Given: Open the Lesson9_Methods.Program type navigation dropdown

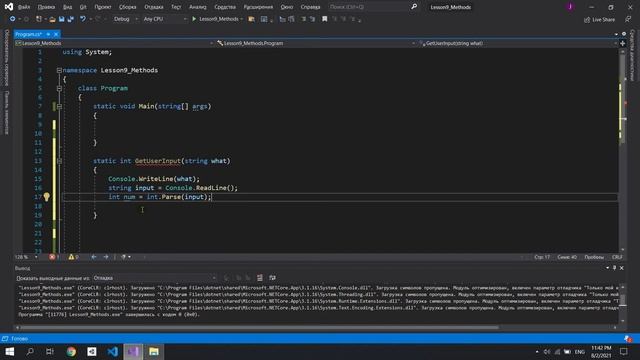Looking at the screenshot, I should pos(316,43).
